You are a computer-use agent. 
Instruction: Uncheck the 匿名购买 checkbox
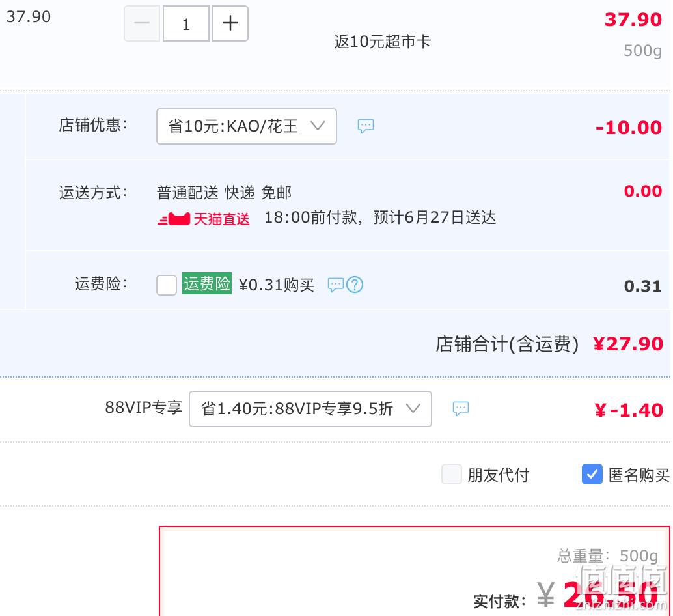(592, 474)
